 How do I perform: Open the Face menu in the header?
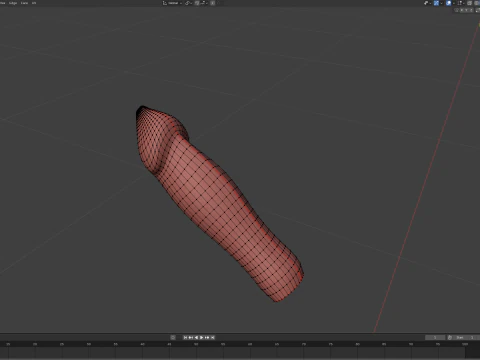[x=24, y=3]
